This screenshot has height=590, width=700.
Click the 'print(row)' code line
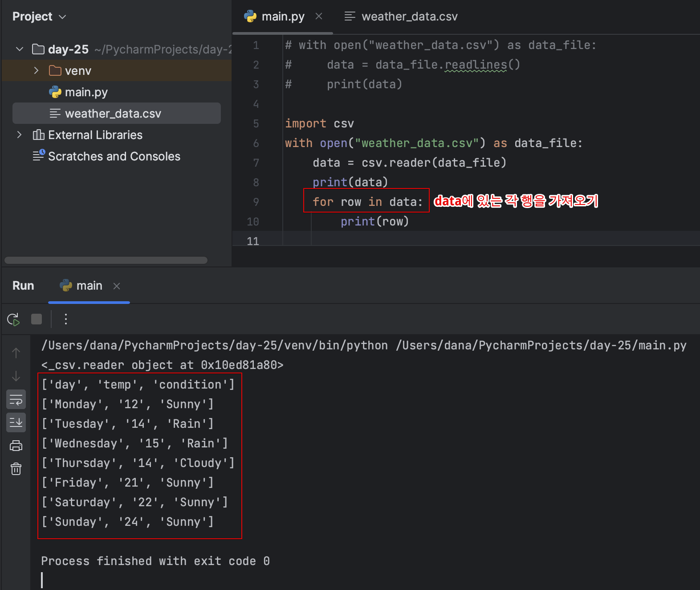click(x=374, y=221)
